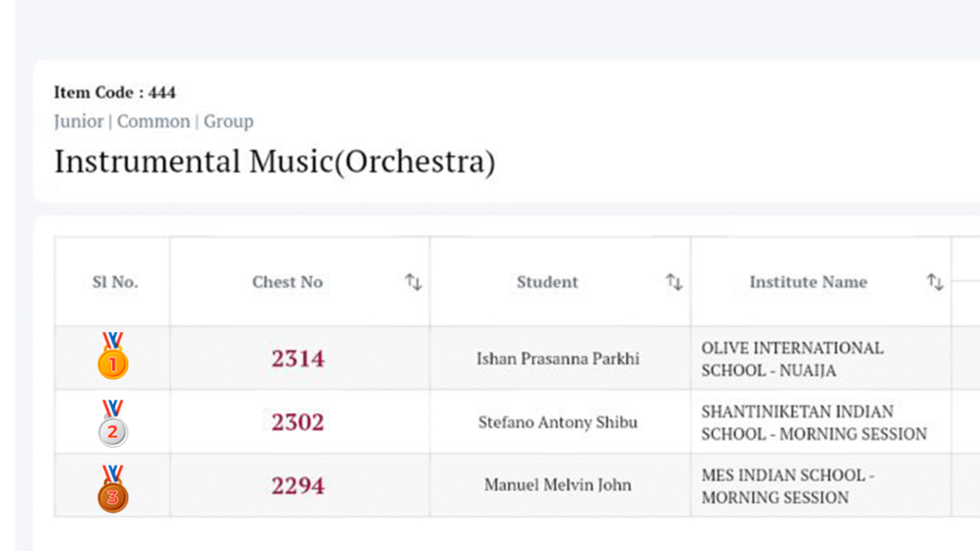Viewport: 980px width, 551px height.
Task: Click the Instrumental Music(Orchestra) heading
Action: [x=275, y=162]
